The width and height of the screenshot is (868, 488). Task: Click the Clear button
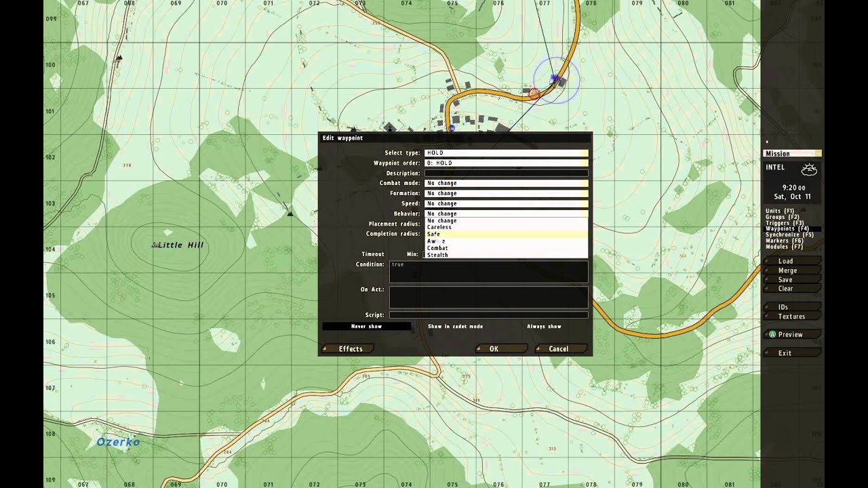pyautogui.click(x=792, y=289)
